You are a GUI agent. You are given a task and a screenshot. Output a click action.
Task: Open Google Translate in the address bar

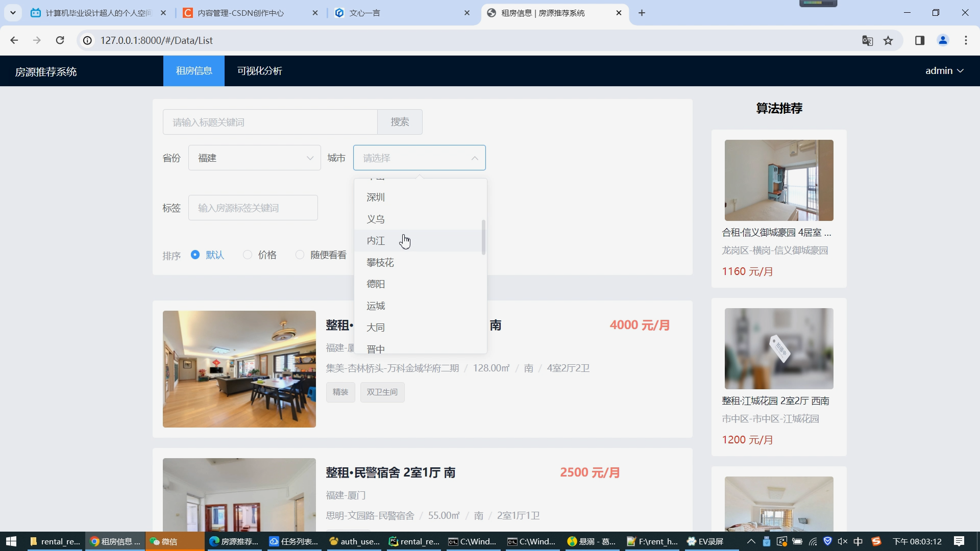click(x=867, y=40)
